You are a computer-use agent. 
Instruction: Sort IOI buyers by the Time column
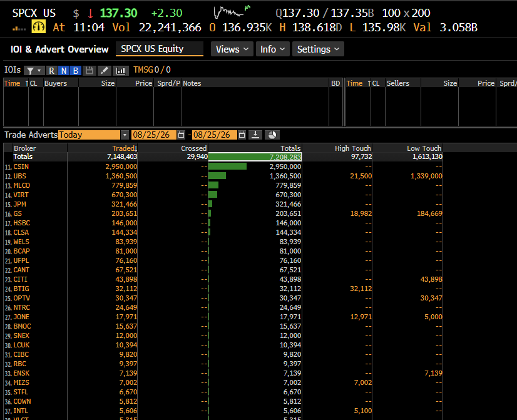point(16,83)
